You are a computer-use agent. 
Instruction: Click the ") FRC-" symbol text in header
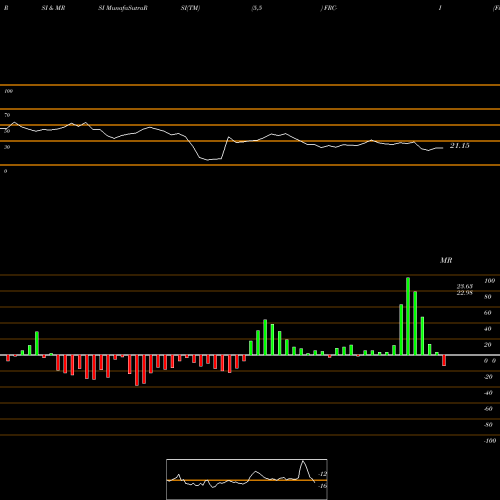click(x=329, y=8)
